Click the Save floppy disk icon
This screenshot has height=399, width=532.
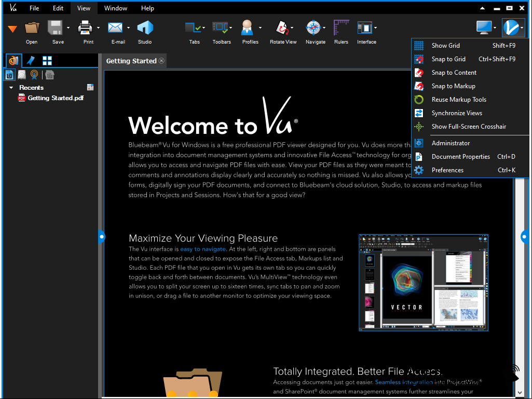[x=55, y=28]
